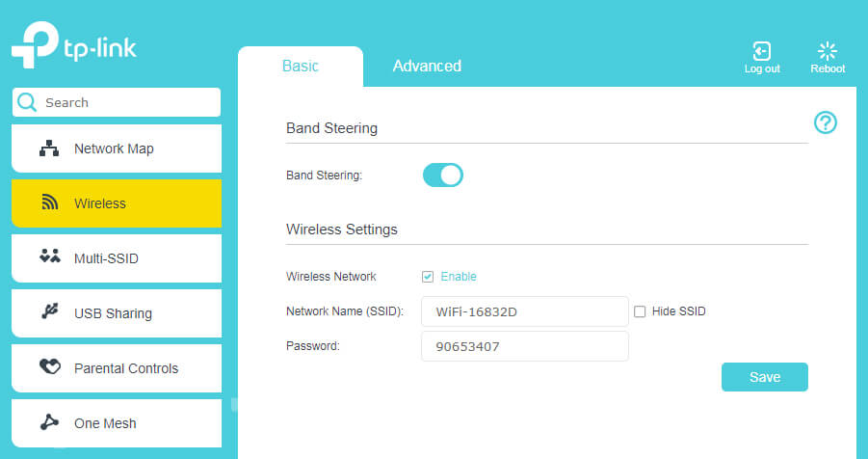Open the Parental Controls menu item
Image resolution: width=868 pixels, height=459 pixels.
125,368
